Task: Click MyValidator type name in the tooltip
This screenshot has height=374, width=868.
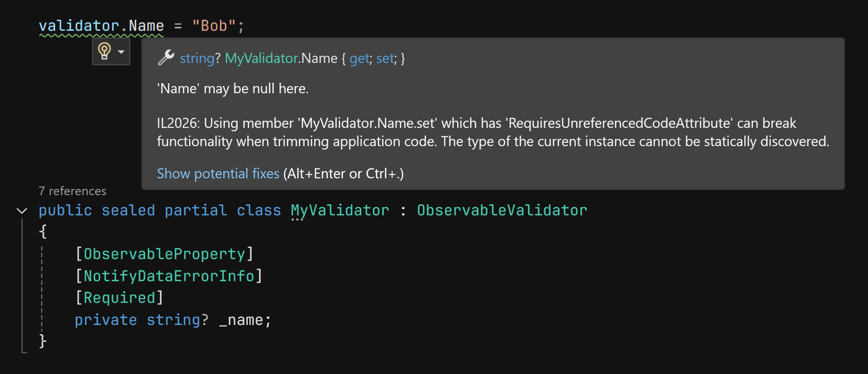Action: pyautogui.click(x=261, y=58)
